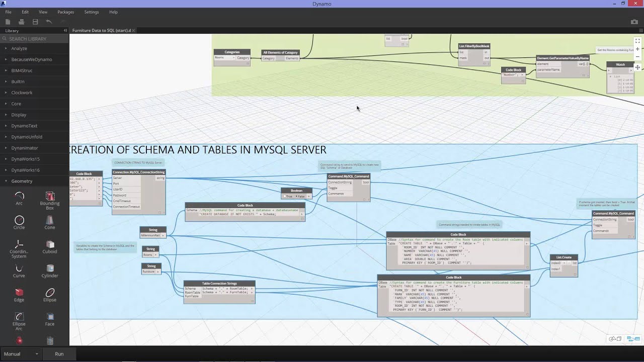Select the Edge geometry item
Image resolution: width=644 pixels, height=362 pixels.
tap(19, 295)
